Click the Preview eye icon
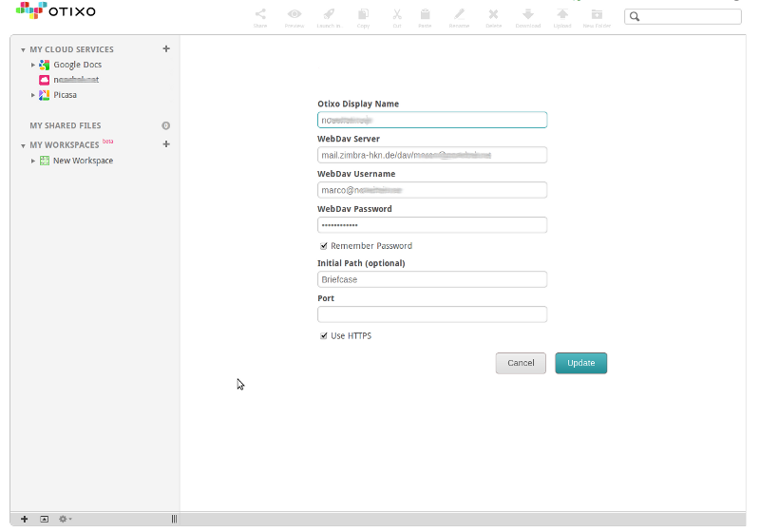This screenshot has height=532, width=760. tap(294, 15)
